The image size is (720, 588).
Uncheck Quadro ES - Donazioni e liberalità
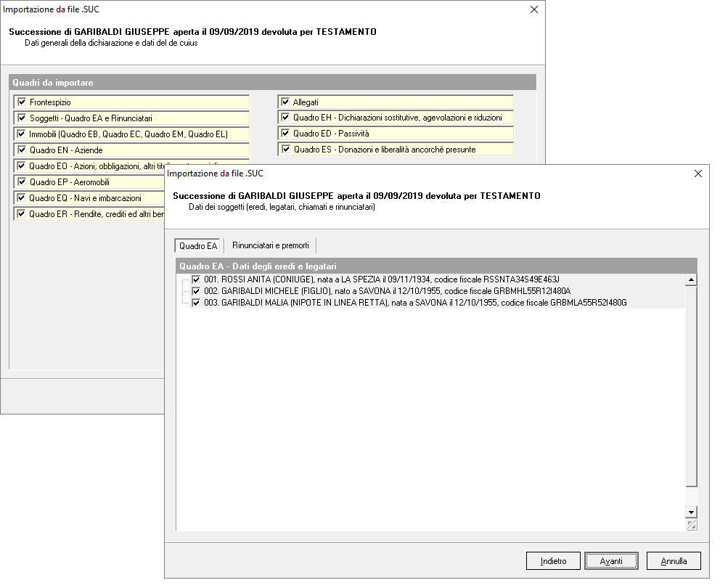coord(285,150)
